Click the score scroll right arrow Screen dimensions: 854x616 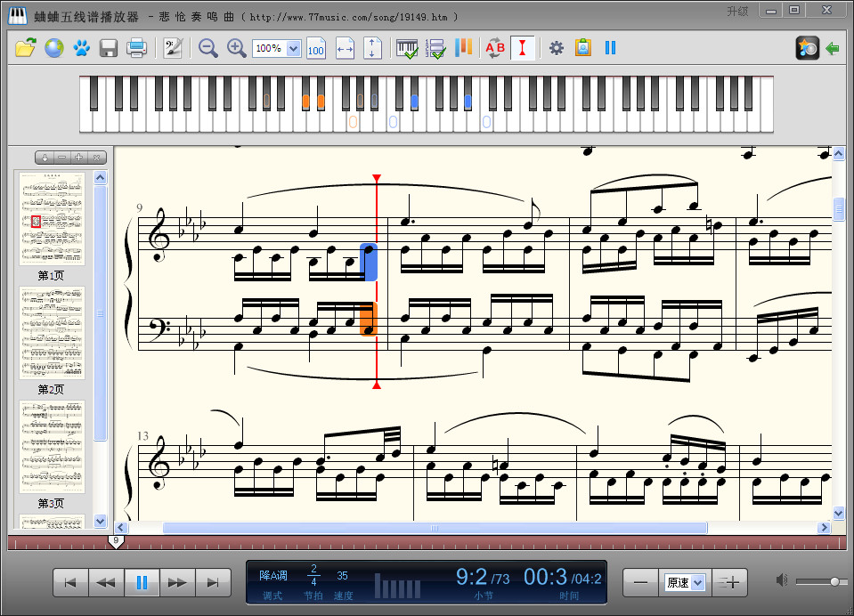[824, 527]
